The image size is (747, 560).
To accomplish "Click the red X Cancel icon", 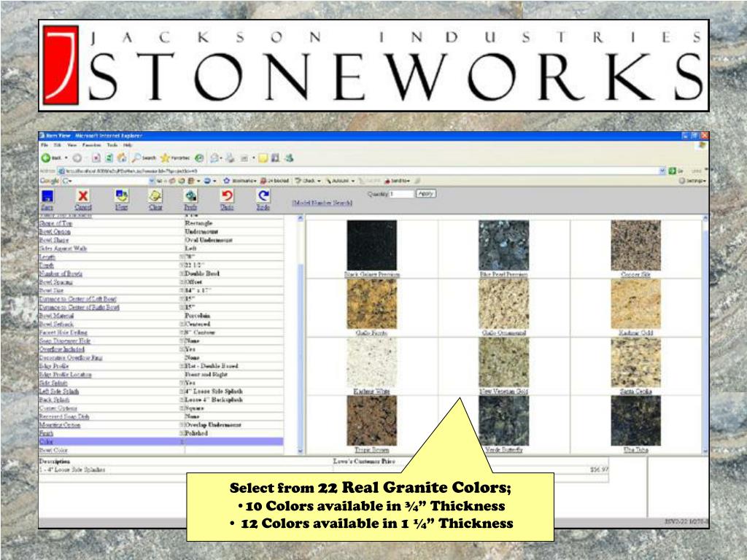I will (x=83, y=195).
